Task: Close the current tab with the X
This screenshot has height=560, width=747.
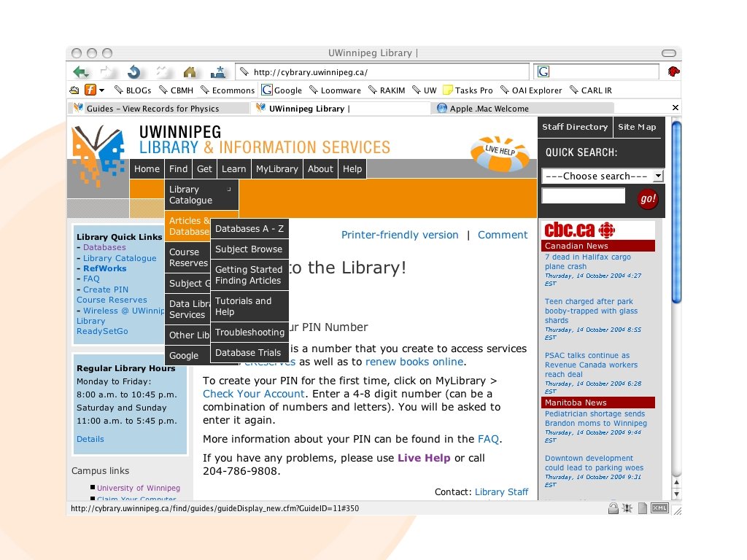Action: click(x=675, y=108)
